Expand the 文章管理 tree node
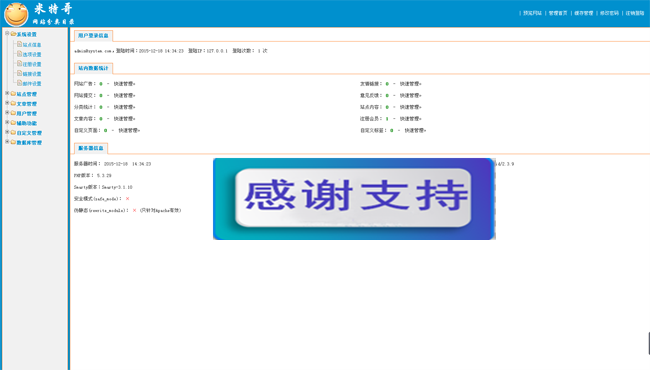 pyautogui.click(x=7, y=103)
